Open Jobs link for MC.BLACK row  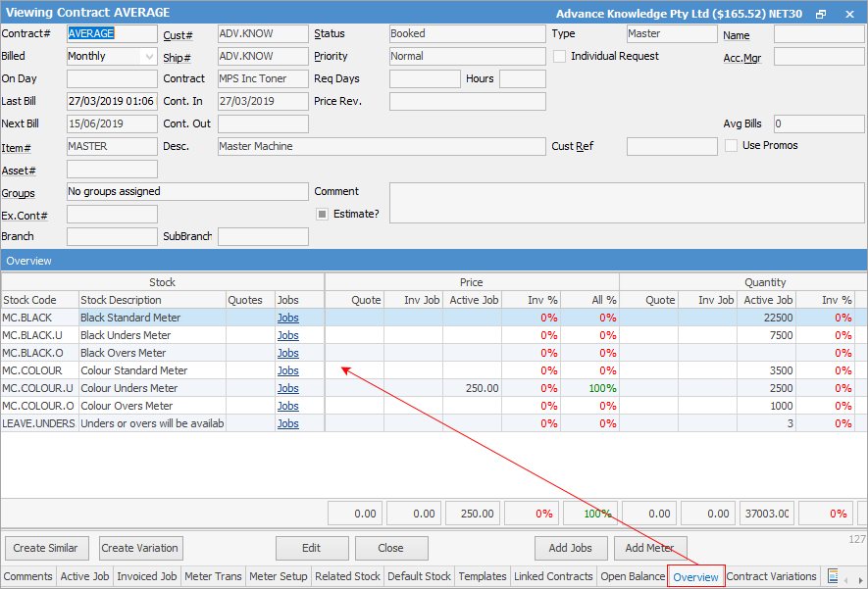(x=287, y=318)
